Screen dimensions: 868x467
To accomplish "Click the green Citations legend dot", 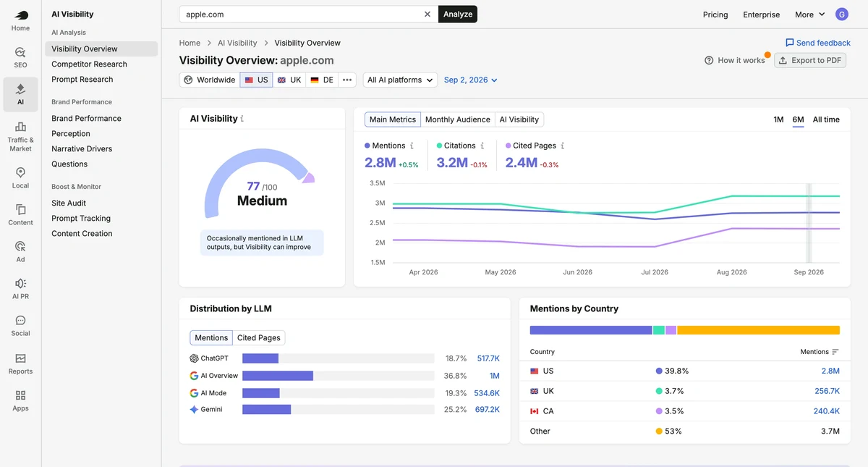I will click(x=439, y=146).
